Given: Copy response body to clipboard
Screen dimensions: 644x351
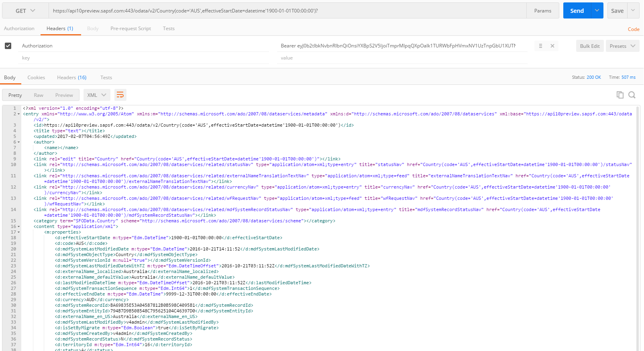Looking at the screenshot, I should click(x=620, y=95).
